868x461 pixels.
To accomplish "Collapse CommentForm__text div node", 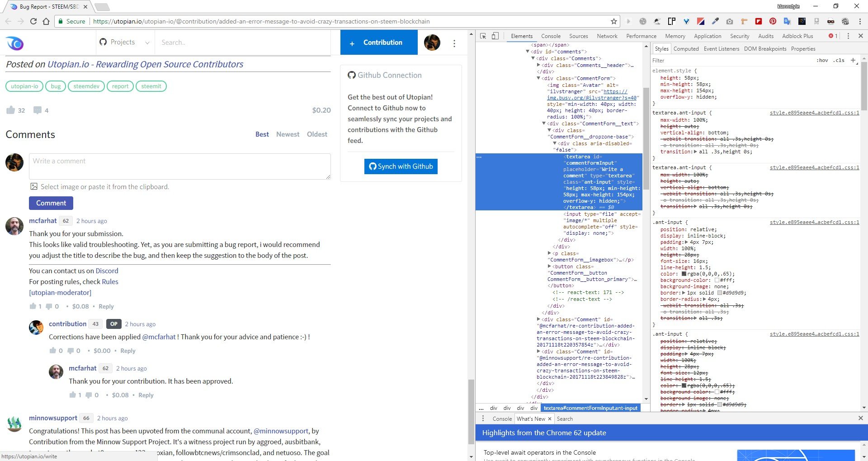I will coord(544,124).
